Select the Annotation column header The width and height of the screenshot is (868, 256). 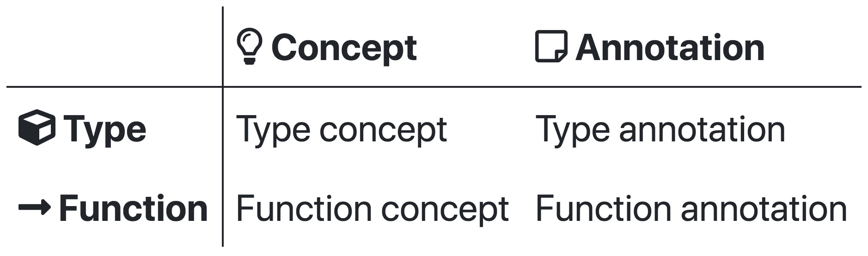650,47
